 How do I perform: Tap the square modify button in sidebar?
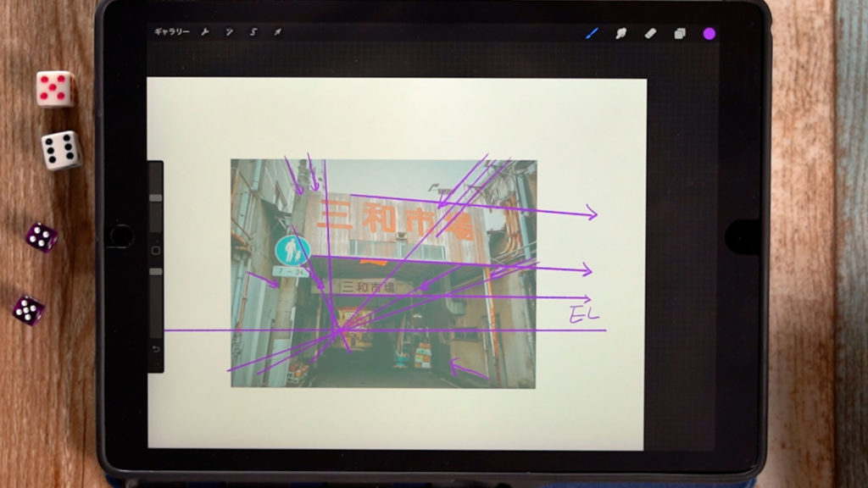[156, 250]
